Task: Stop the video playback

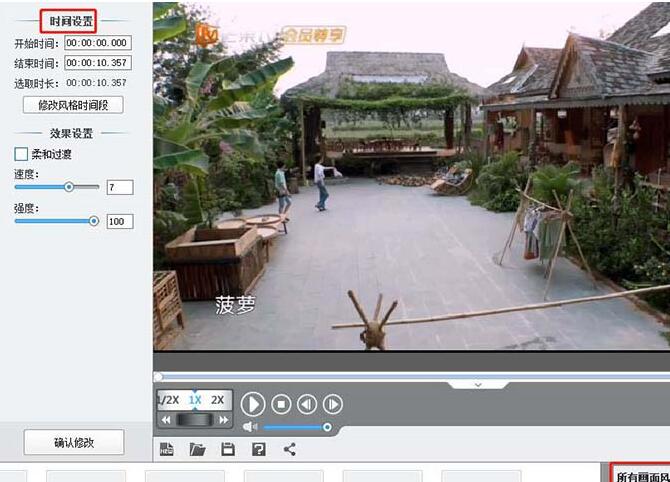Action: (281, 404)
